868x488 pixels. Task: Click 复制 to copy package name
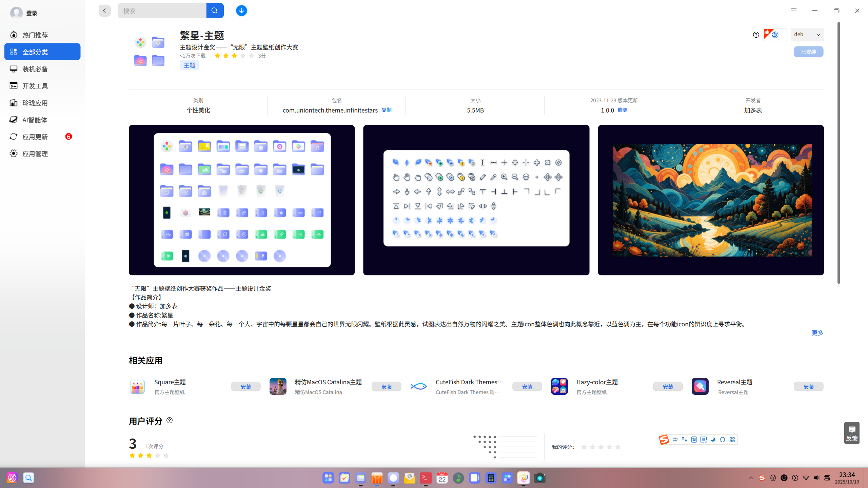[387, 110]
